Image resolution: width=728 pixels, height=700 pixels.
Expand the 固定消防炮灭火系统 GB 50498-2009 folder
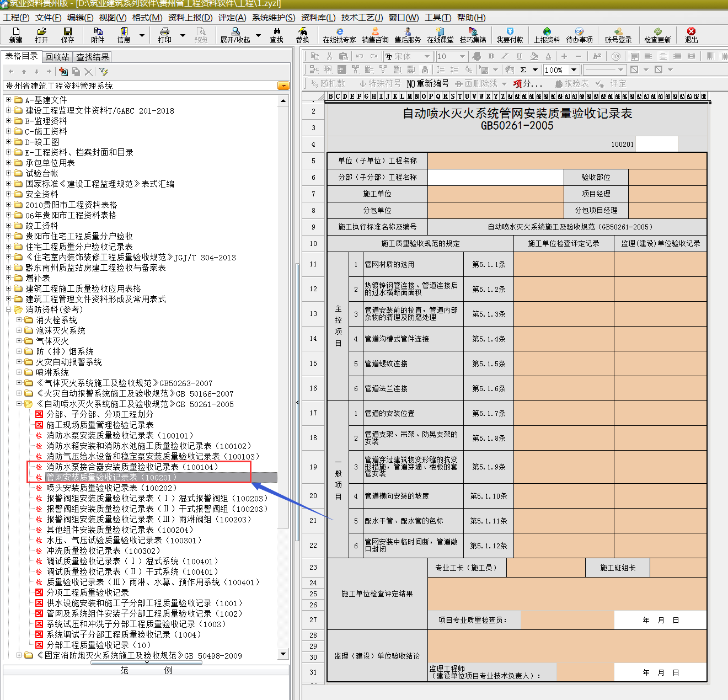19,655
